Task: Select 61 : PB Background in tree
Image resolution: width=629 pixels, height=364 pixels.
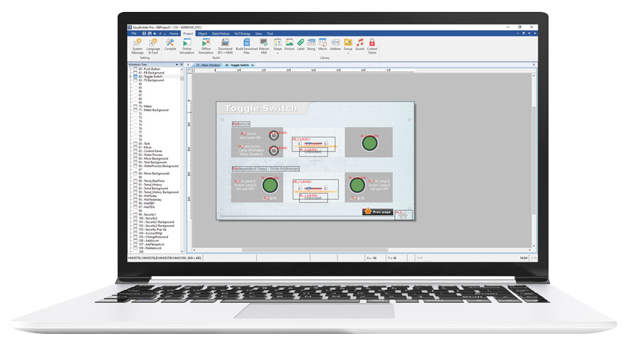Action: (x=151, y=72)
